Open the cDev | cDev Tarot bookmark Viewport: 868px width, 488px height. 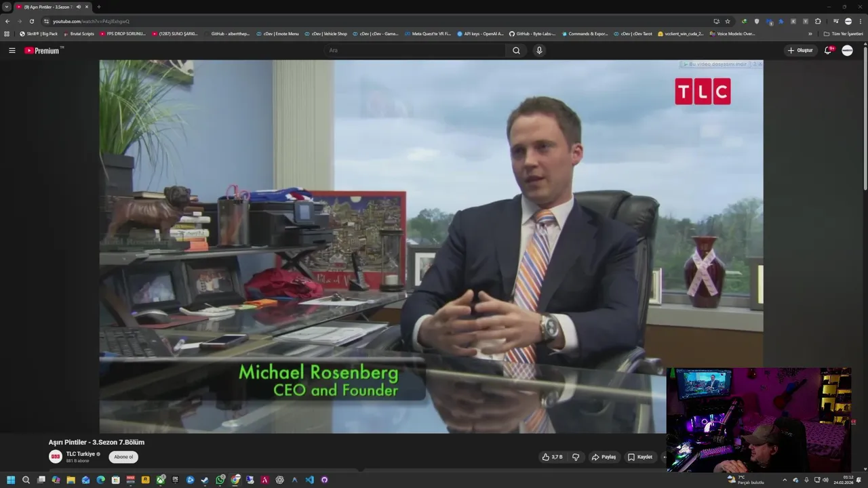point(633,34)
